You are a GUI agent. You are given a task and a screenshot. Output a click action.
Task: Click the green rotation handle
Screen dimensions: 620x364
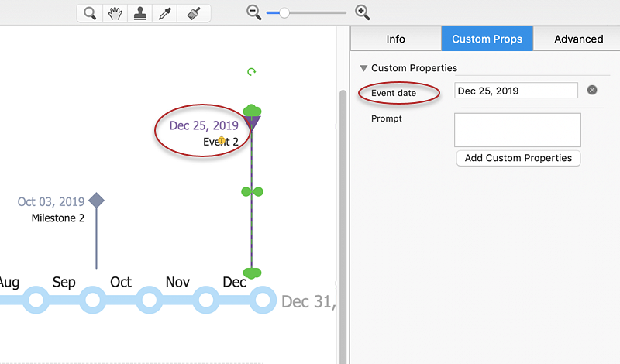click(251, 72)
